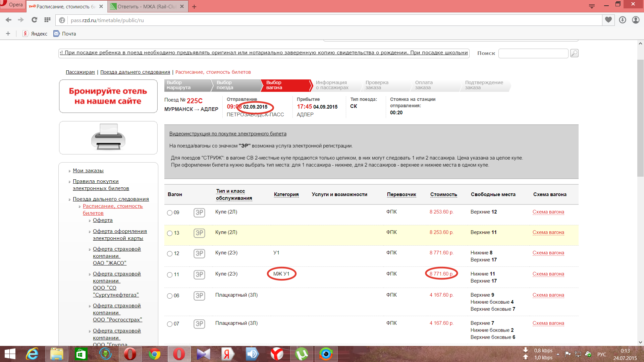Open Мои заказы link

pyautogui.click(x=88, y=171)
